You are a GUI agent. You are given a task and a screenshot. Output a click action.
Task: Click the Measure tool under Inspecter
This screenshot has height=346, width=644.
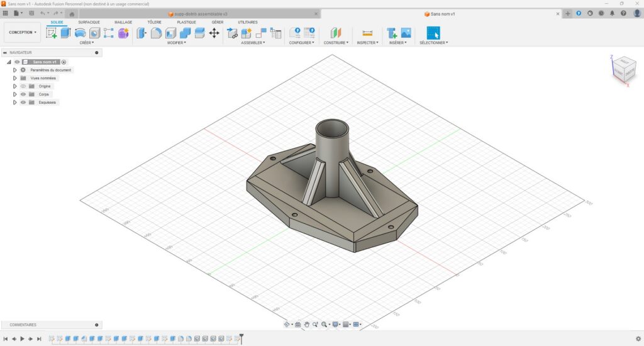point(367,33)
